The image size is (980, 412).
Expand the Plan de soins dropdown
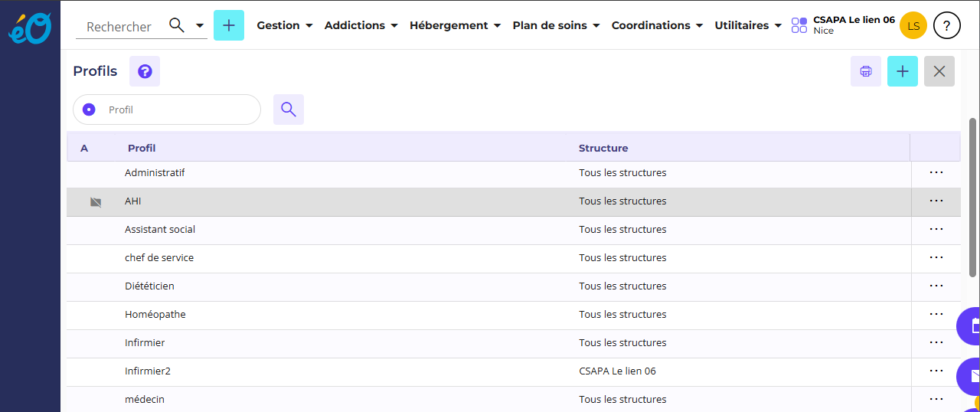tap(556, 25)
